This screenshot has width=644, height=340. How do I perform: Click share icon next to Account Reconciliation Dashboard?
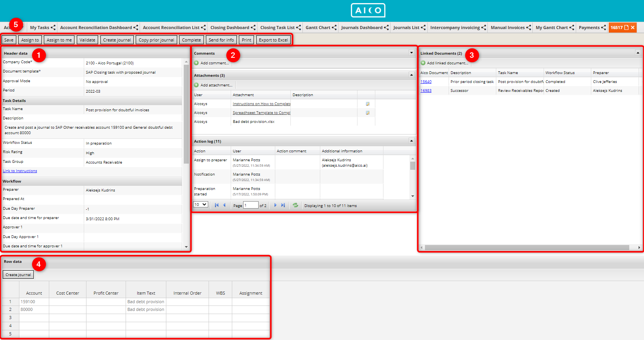pos(136,28)
